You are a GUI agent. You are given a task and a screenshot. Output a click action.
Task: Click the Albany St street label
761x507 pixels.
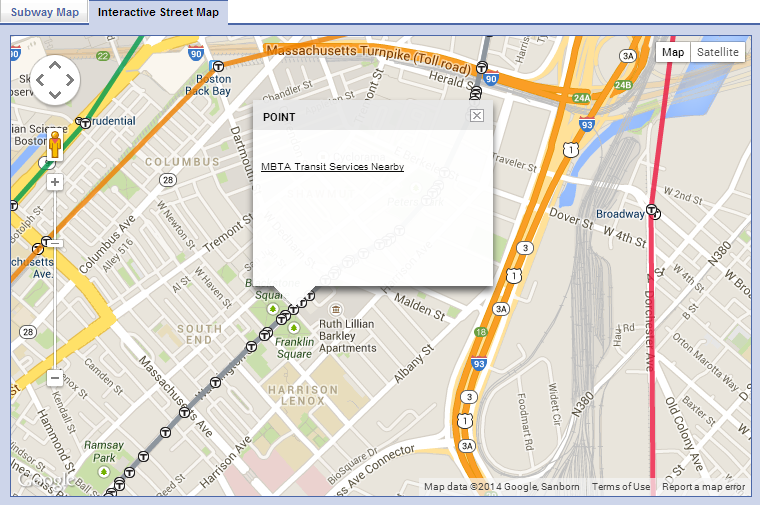click(414, 364)
